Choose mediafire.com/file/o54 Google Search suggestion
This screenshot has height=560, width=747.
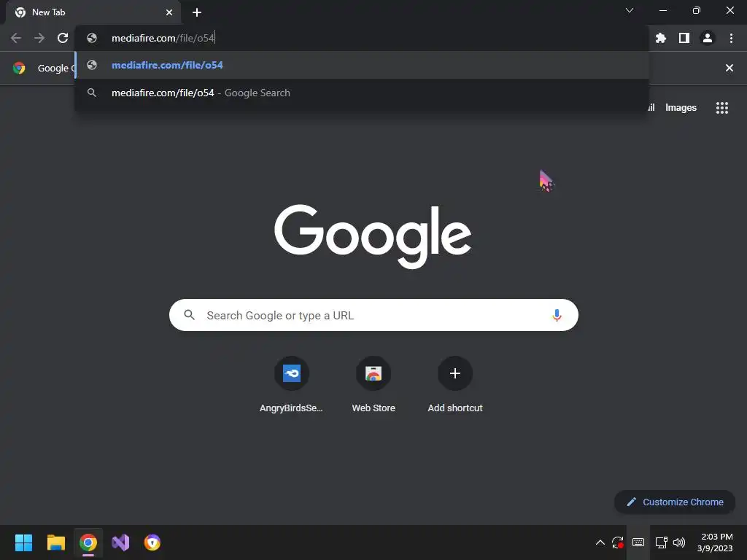click(362, 93)
